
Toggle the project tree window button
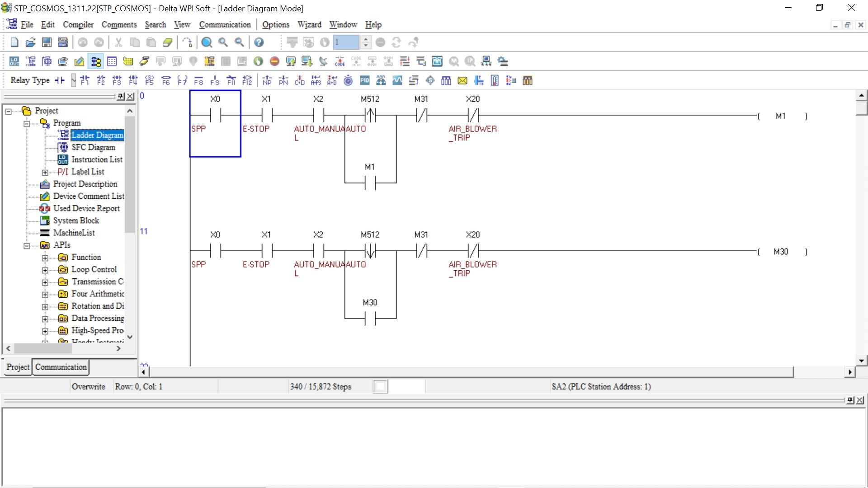coord(96,61)
